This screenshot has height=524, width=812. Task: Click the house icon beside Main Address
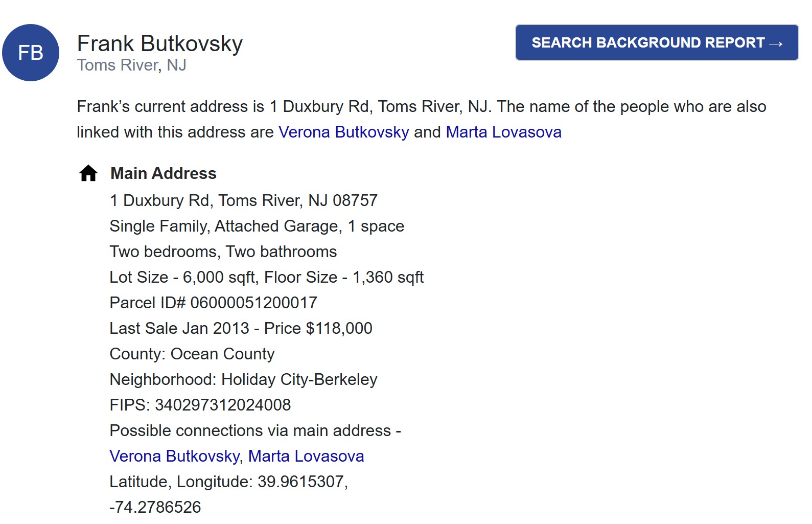88,173
